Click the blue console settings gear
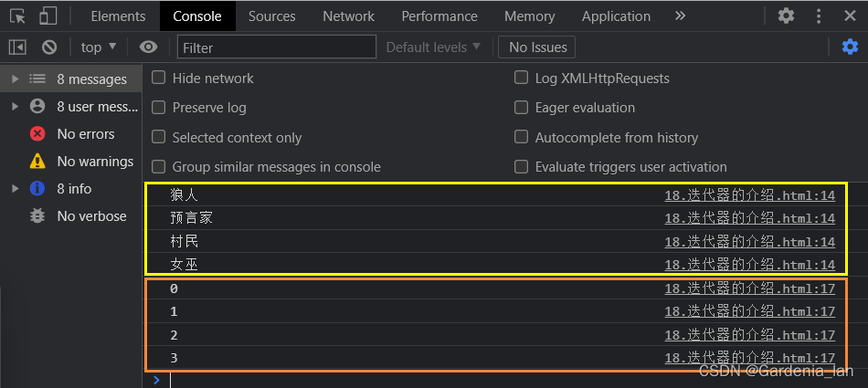This screenshot has height=388, width=868. click(x=850, y=47)
